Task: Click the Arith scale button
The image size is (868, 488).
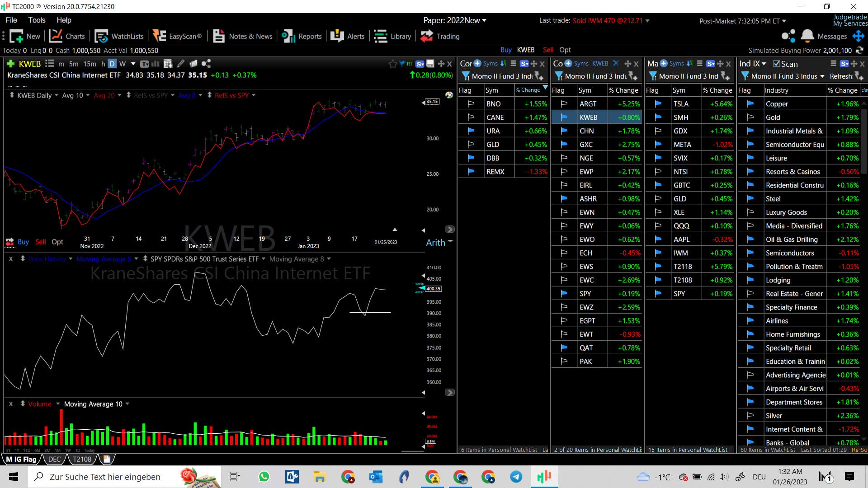Action: point(435,243)
